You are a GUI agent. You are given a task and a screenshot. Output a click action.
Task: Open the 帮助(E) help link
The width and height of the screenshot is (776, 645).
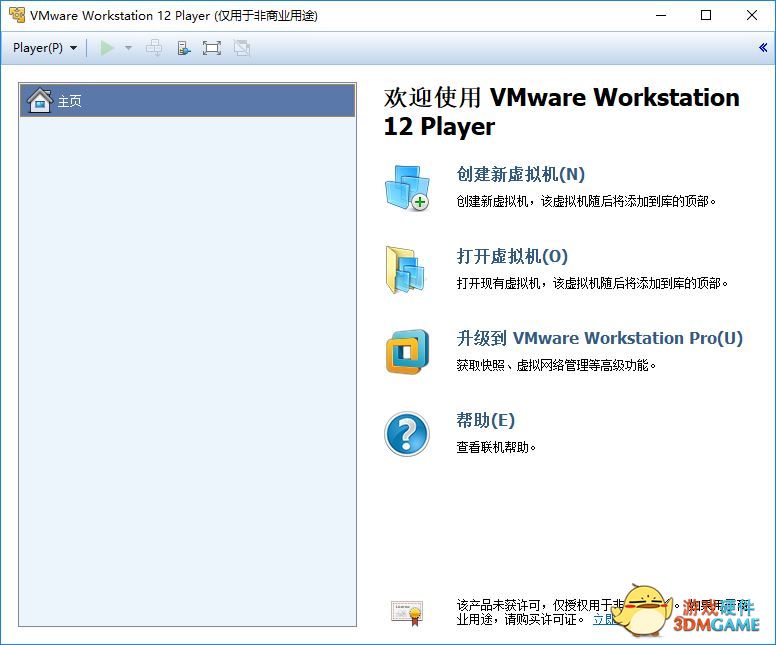485,420
